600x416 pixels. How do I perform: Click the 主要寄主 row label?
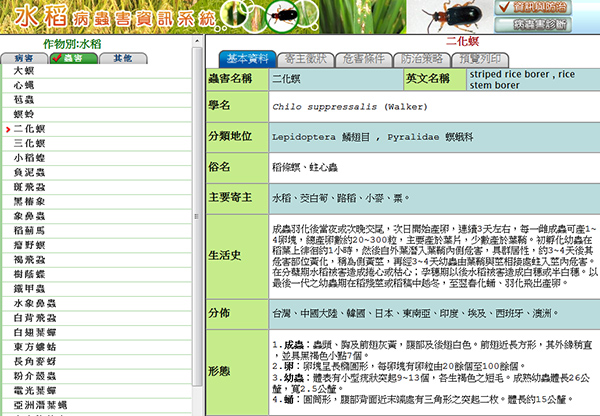230,197
